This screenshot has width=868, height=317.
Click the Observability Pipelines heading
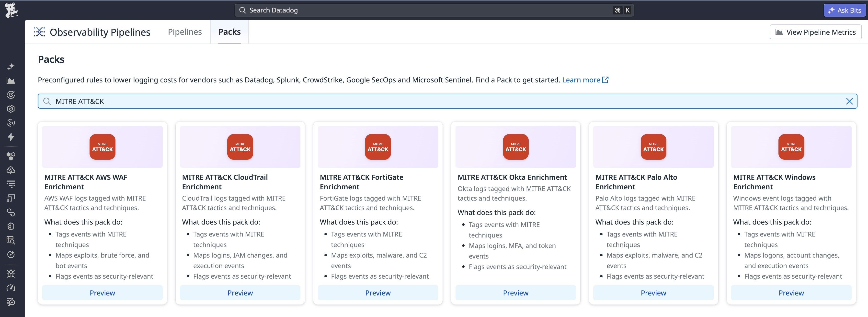coord(100,32)
